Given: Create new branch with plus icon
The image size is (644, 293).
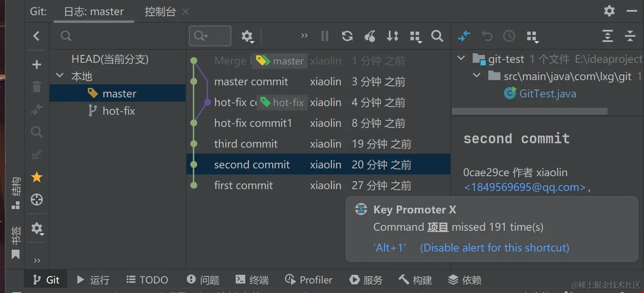Looking at the screenshot, I should click(37, 65).
